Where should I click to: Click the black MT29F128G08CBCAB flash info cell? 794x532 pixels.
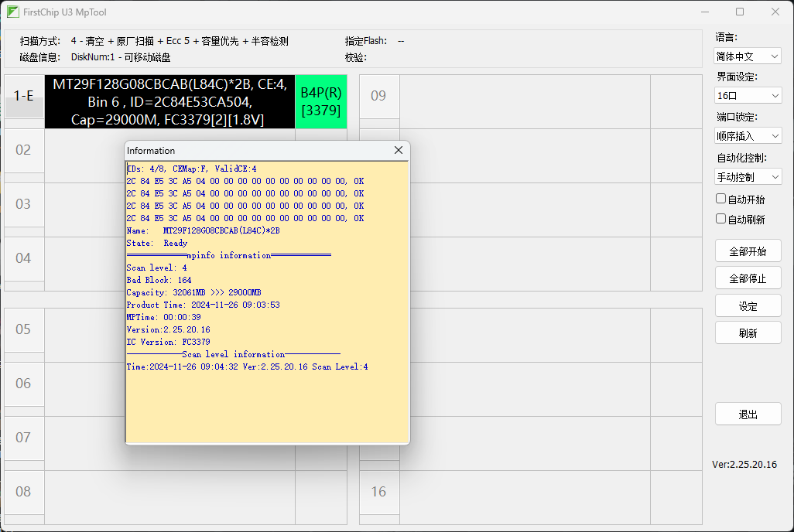point(169,101)
